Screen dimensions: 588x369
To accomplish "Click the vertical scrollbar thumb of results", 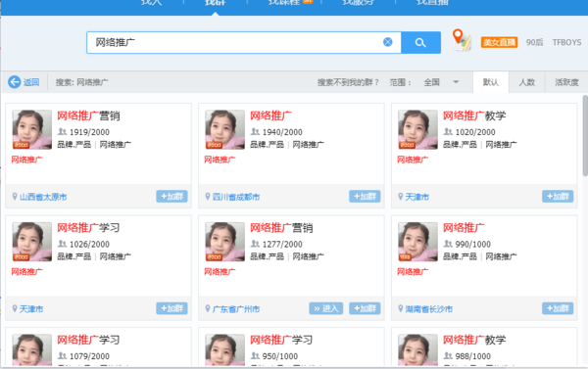I will click(x=585, y=136).
